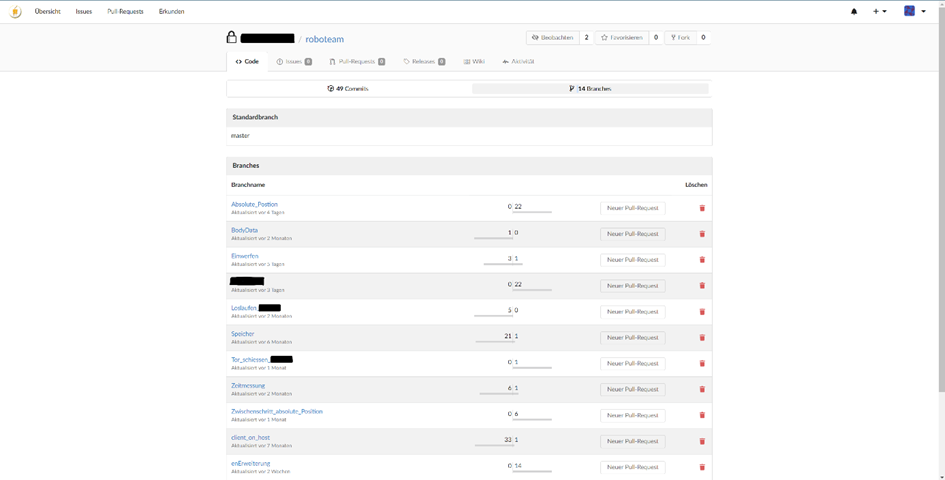Create pull request for Zwischenschritt_absolute_Position
This screenshot has height=480, width=945.
click(633, 415)
